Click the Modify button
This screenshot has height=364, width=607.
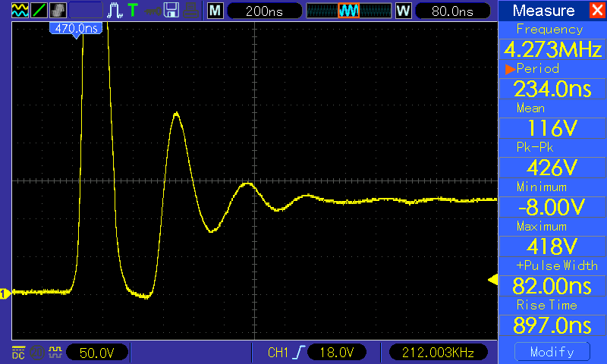[552, 352]
